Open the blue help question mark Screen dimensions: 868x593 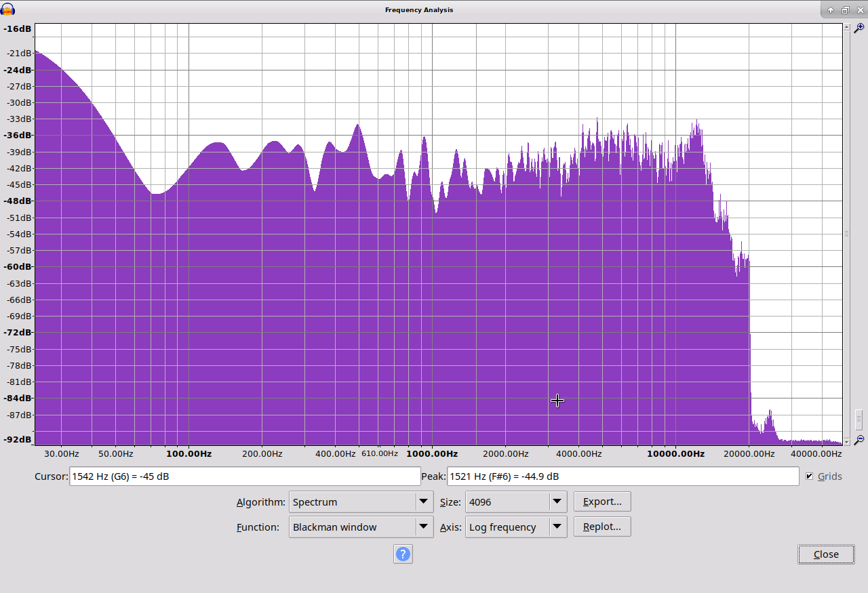click(403, 554)
